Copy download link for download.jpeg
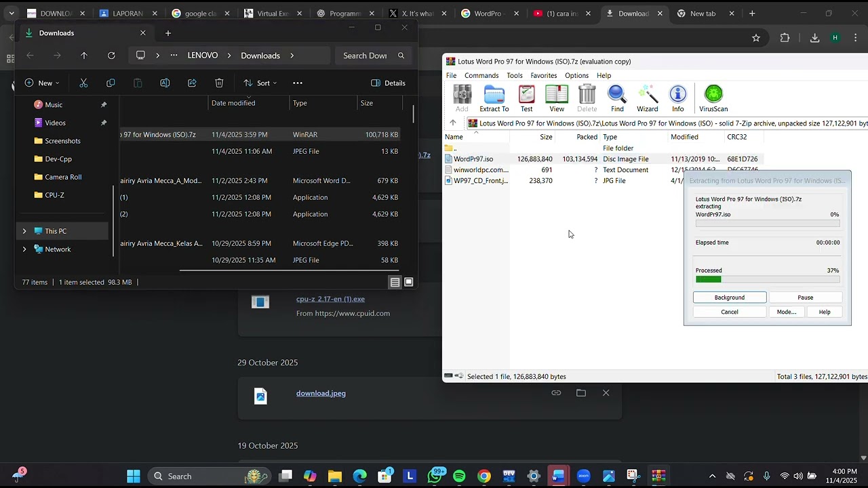The image size is (868, 488). pyautogui.click(x=556, y=392)
